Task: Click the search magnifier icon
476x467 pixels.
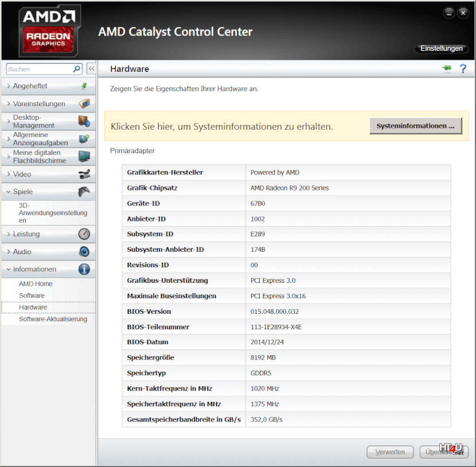Action: 77,69
